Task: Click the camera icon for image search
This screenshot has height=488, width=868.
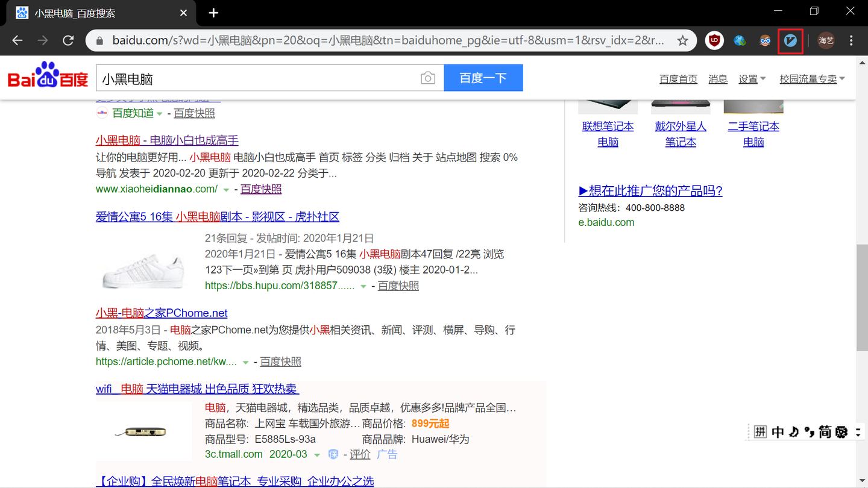Action: point(428,78)
